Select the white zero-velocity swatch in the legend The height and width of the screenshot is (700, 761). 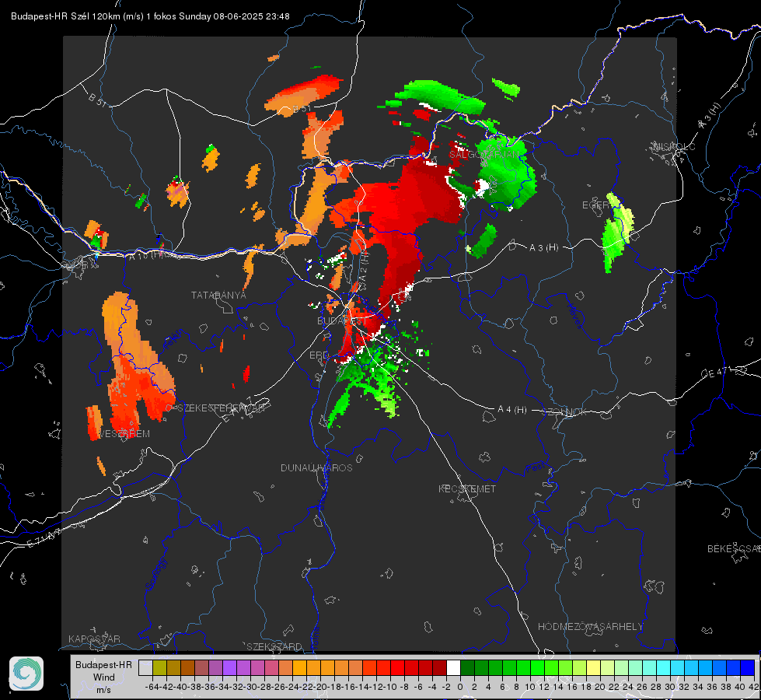[453, 667]
